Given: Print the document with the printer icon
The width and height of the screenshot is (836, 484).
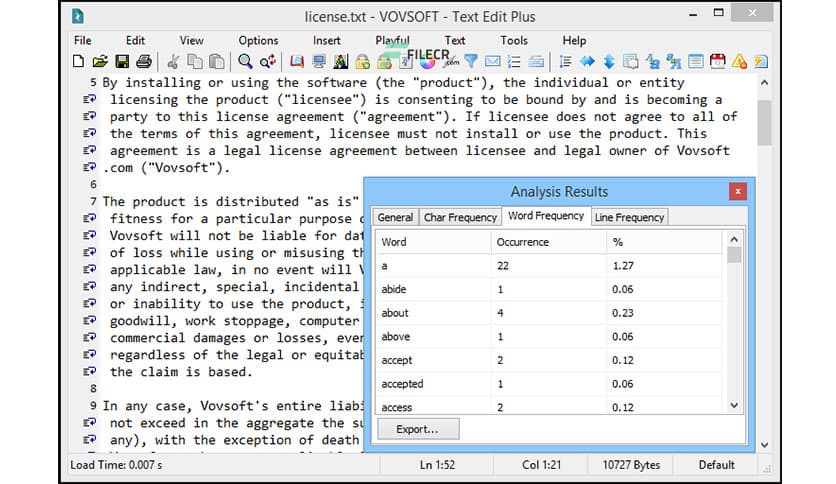Looking at the screenshot, I should click(x=144, y=62).
